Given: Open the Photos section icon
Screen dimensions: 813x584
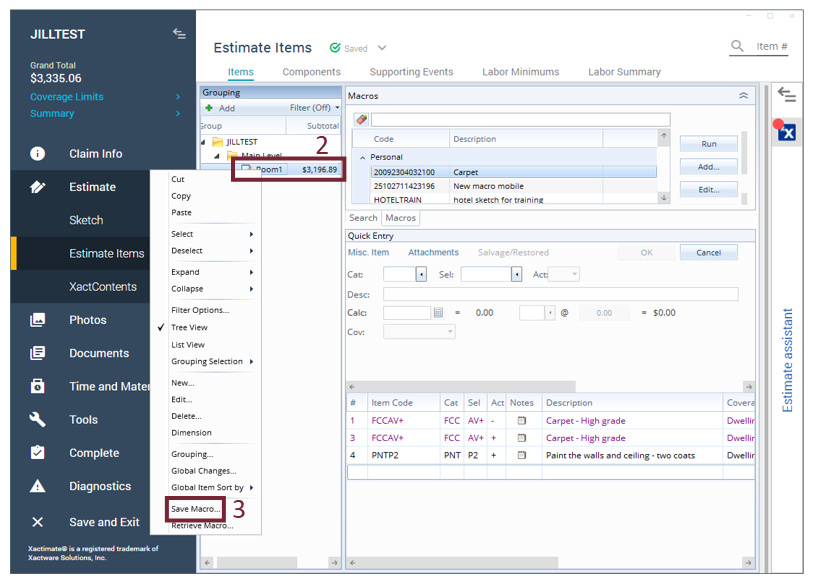Looking at the screenshot, I should (37, 320).
